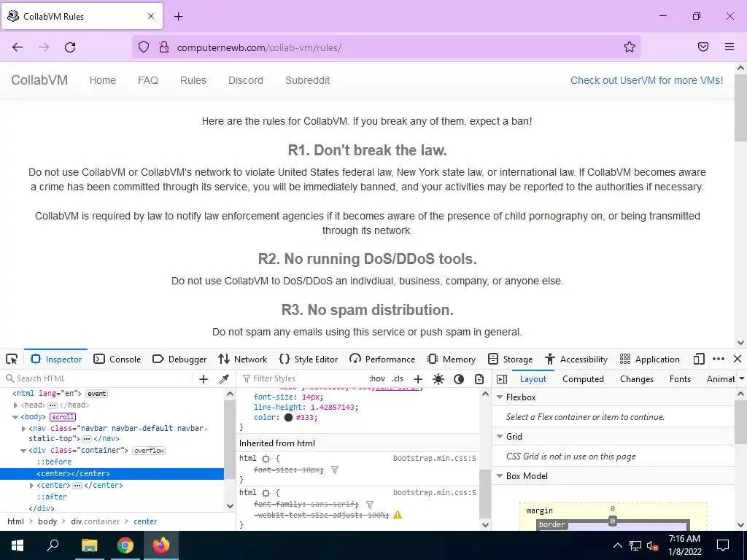
Task: Open the Discord navigation link
Action: 246,80
